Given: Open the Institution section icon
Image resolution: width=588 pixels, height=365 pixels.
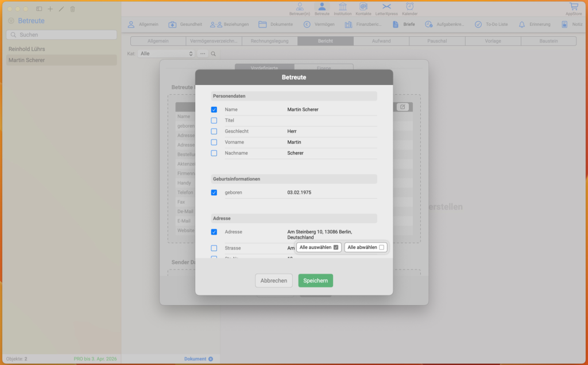Looking at the screenshot, I should (343, 7).
